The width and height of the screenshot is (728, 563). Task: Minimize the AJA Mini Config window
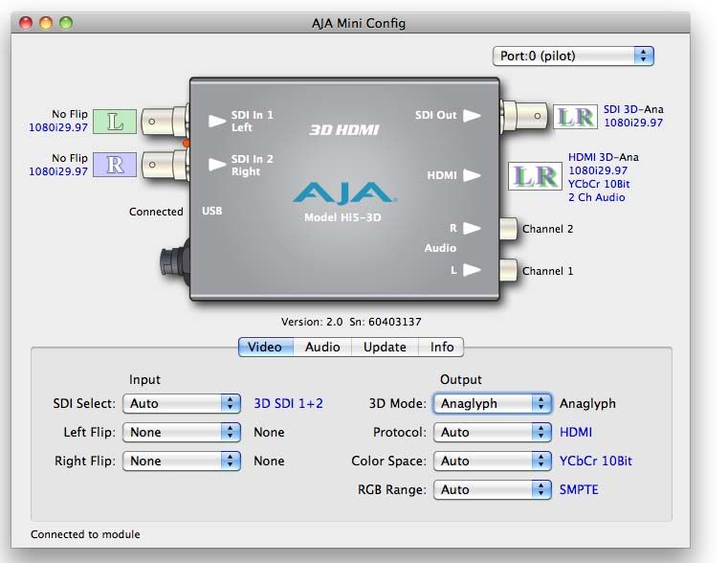click(46, 23)
